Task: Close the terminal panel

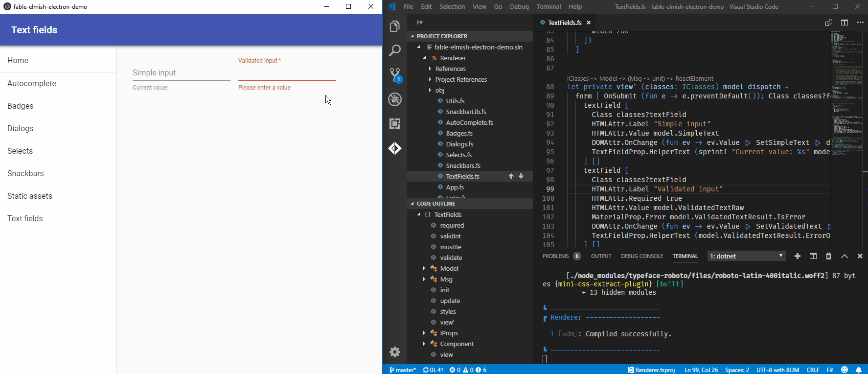Action: pos(860,256)
